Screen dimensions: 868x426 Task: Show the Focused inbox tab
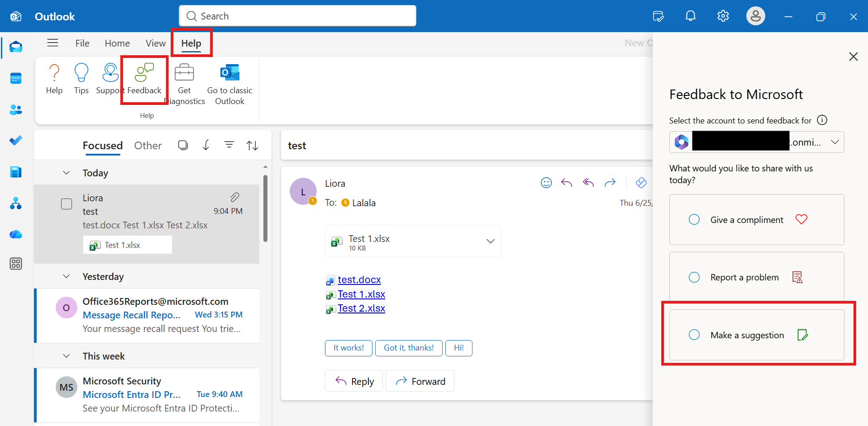coord(103,146)
